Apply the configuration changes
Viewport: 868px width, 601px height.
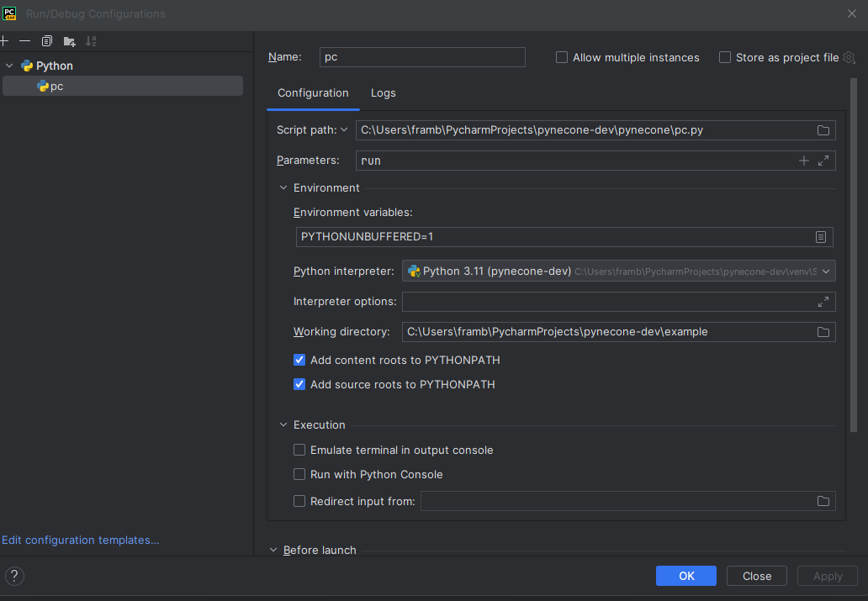[x=827, y=576]
